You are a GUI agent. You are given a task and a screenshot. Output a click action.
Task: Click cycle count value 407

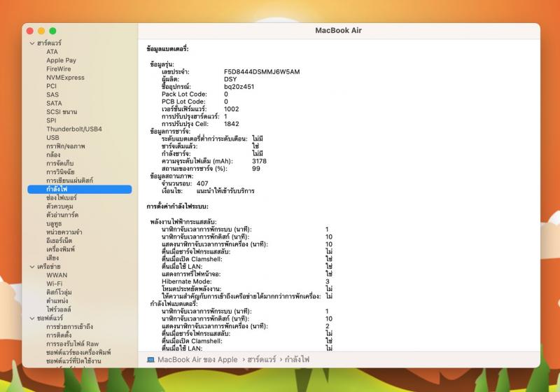pos(202,183)
